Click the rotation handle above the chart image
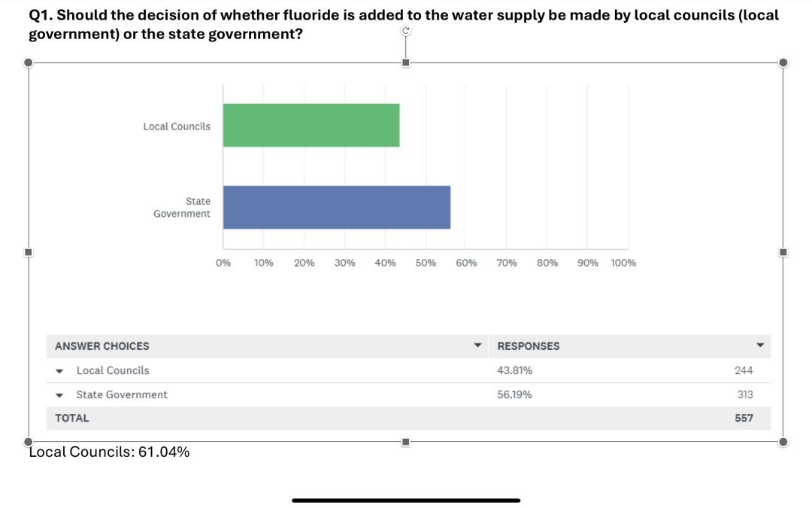The height and width of the screenshot is (508, 812). tap(406, 31)
